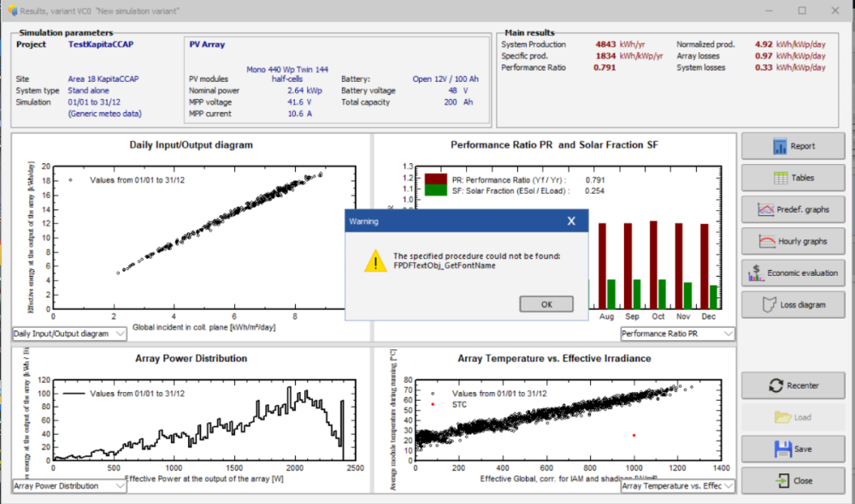The height and width of the screenshot is (504, 855).
Task: Expand the Performance Ratio PR dropdown
Action: (x=728, y=333)
